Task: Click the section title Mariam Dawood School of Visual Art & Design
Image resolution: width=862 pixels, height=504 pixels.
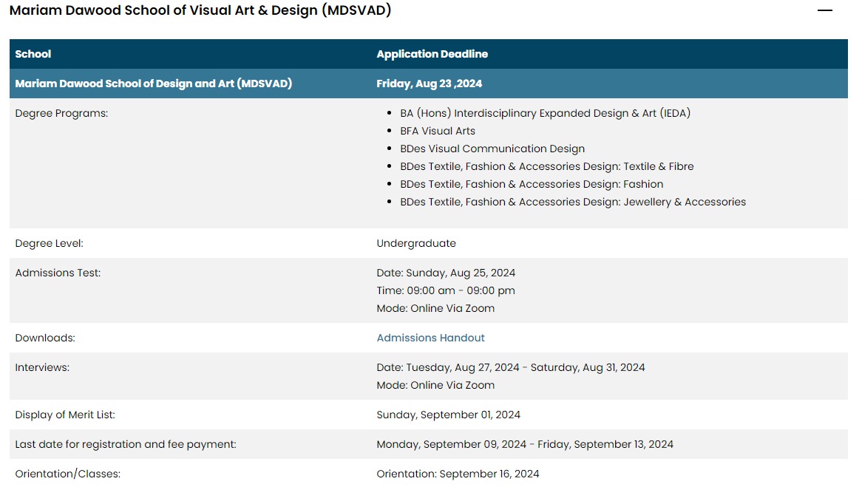Action: click(x=200, y=10)
